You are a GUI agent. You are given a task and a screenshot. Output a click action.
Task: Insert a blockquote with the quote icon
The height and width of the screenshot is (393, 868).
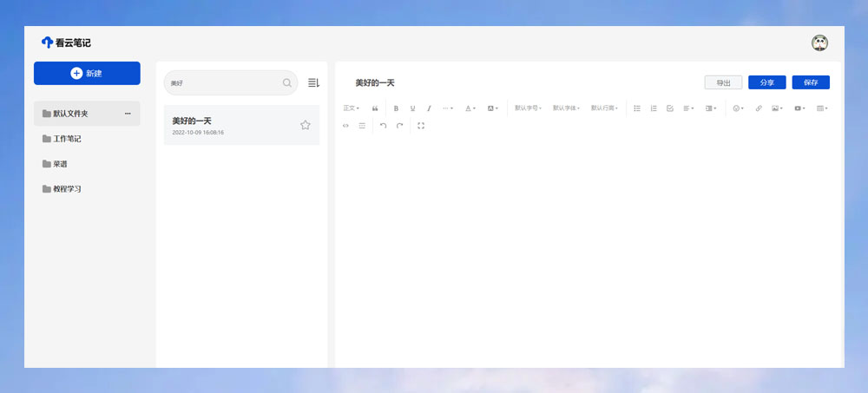pos(375,108)
